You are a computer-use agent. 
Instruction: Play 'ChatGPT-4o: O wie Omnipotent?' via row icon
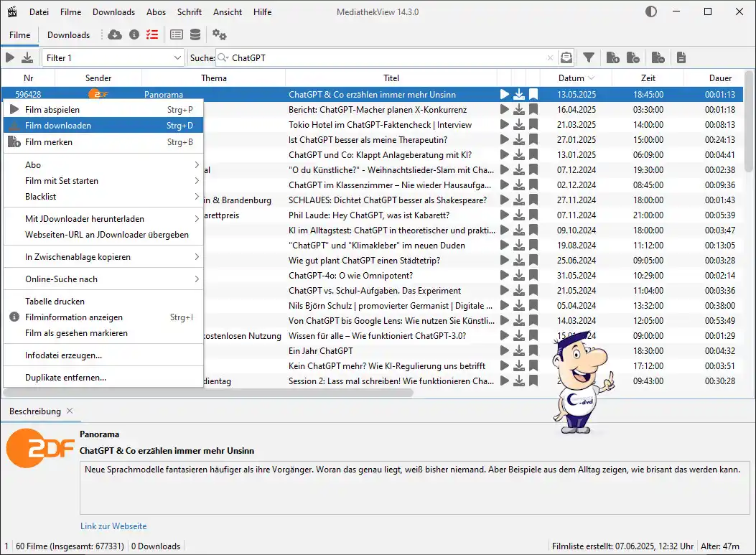pos(505,275)
